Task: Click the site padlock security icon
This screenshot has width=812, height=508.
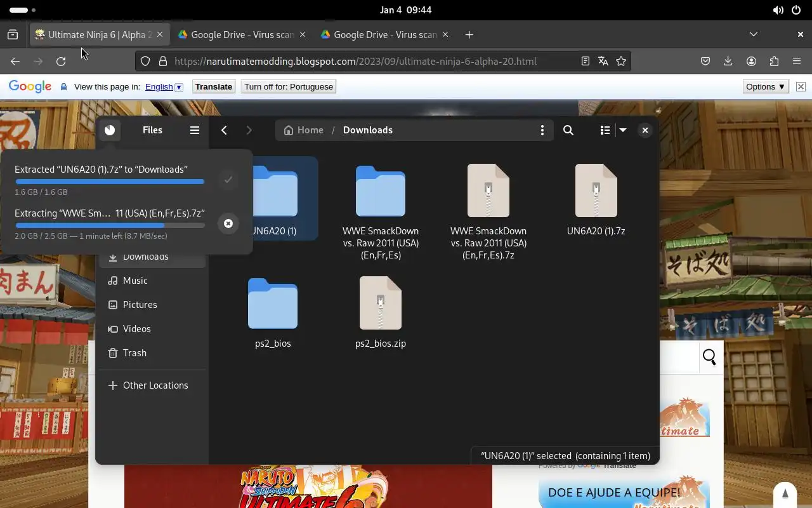Action: [x=163, y=61]
